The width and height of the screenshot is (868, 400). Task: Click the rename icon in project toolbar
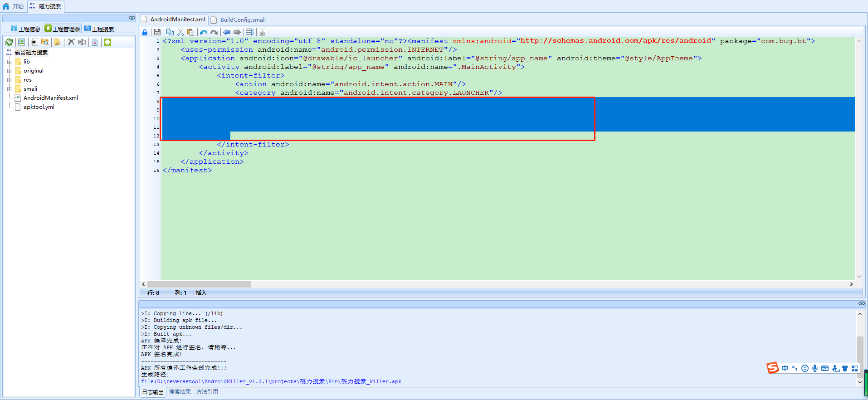[x=82, y=42]
